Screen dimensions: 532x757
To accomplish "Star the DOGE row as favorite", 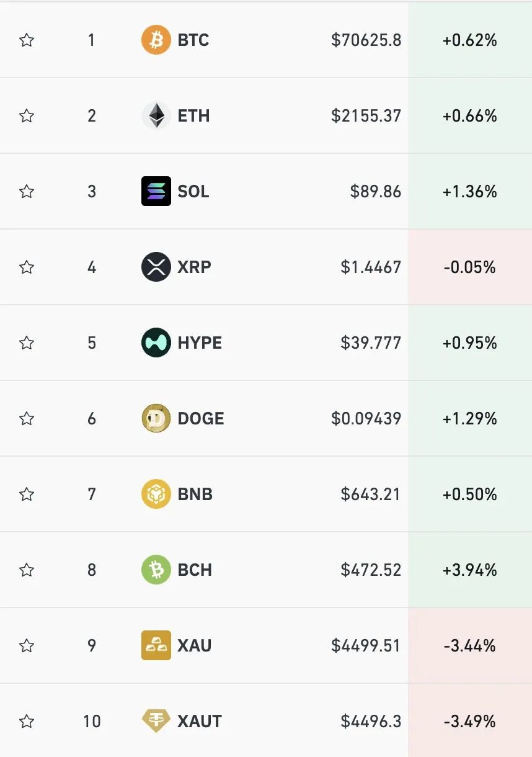I will [26, 419].
